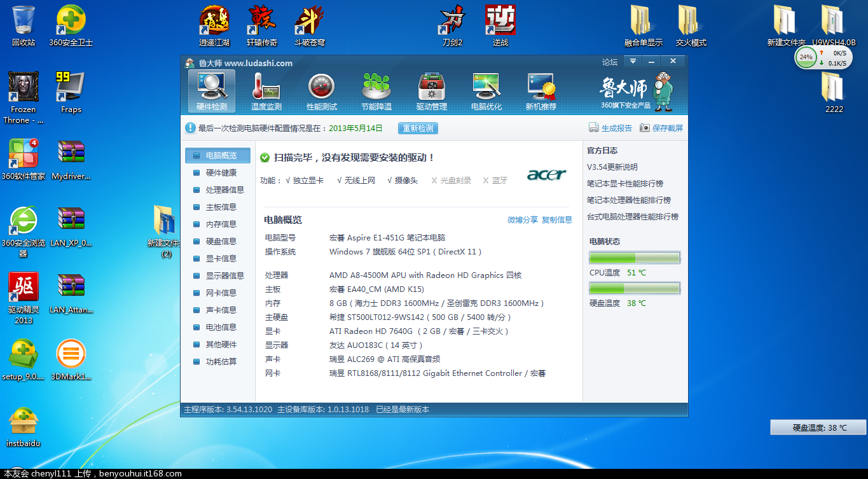The width and height of the screenshot is (868, 479).
Task: Click the CPU温度 progress bar
Action: pyautogui.click(x=635, y=258)
